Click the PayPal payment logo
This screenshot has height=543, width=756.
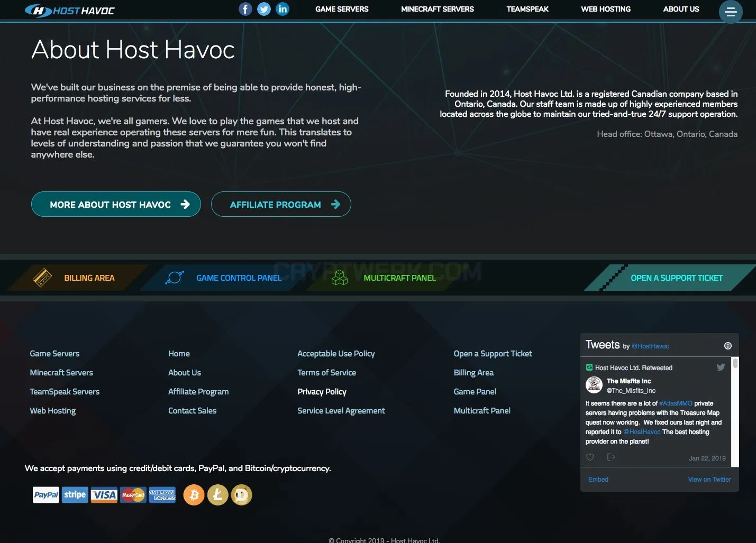click(x=46, y=495)
